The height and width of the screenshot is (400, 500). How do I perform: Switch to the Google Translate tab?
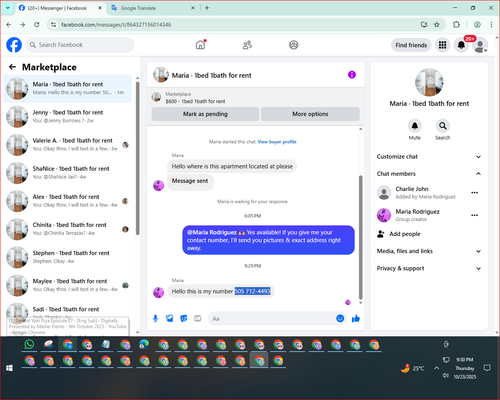point(153,8)
